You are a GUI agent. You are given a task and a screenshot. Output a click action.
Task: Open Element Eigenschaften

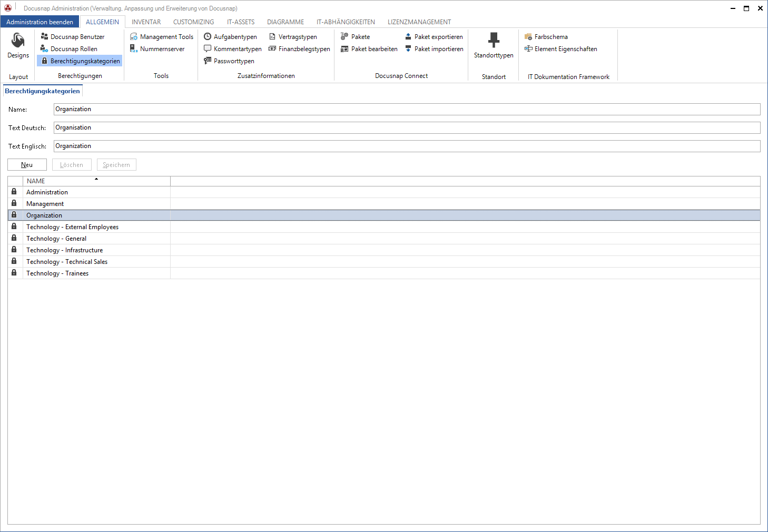pos(561,49)
